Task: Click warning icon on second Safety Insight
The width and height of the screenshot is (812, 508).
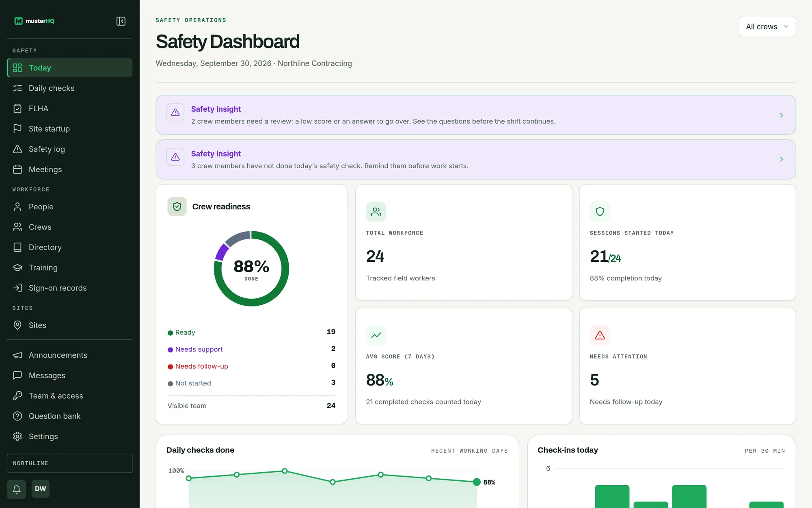Action: click(175, 157)
